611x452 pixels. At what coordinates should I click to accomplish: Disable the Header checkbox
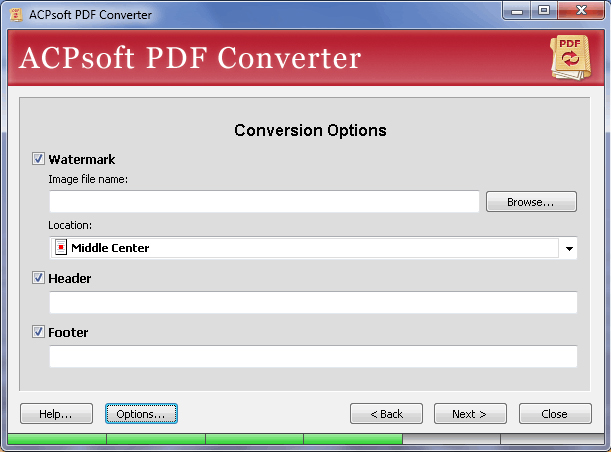(39, 278)
